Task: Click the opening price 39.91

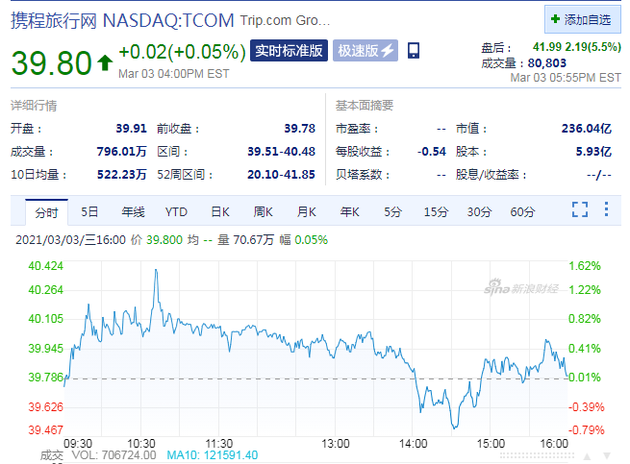Action: point(131,129)
